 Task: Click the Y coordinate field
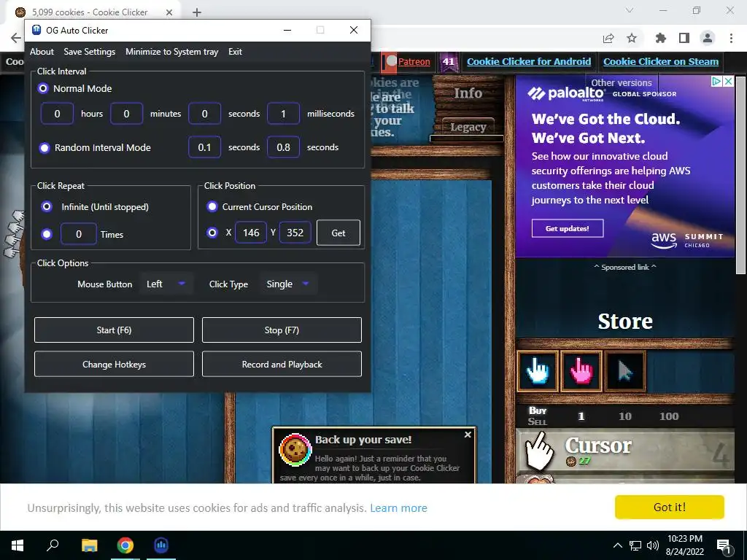tap(295, 233)
